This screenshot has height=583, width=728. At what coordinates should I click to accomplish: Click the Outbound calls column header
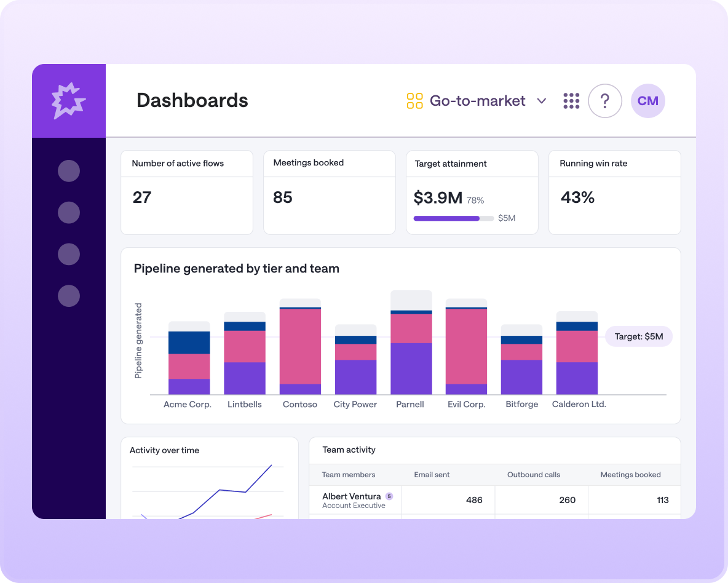(534, 475)
